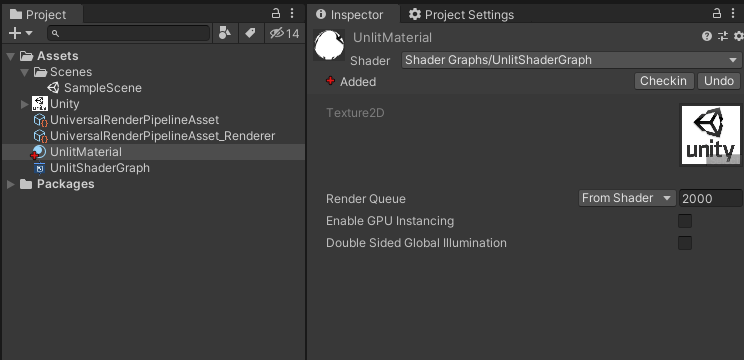Viewport: 744px width, 360px height.
Task: Click the Search by Label tag icon
Action: [x=250, y=33]
